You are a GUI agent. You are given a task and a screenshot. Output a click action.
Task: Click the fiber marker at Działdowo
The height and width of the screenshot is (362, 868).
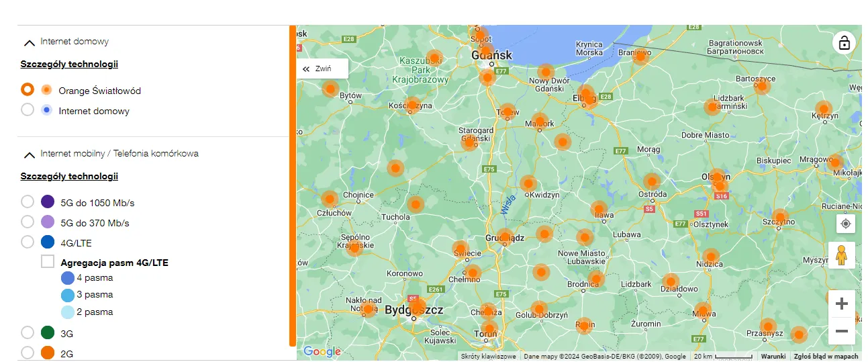[670, 282]
